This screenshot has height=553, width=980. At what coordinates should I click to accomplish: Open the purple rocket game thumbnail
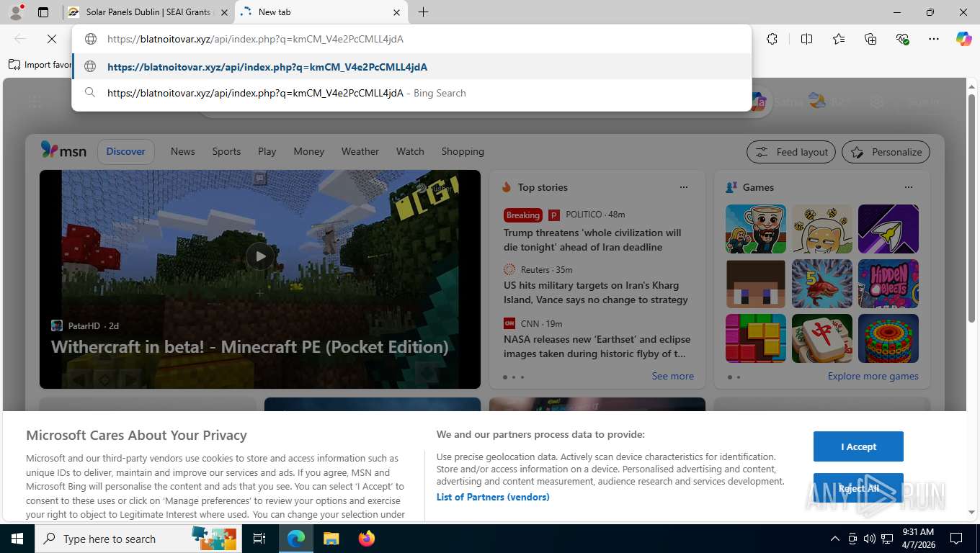pos(888,229)
